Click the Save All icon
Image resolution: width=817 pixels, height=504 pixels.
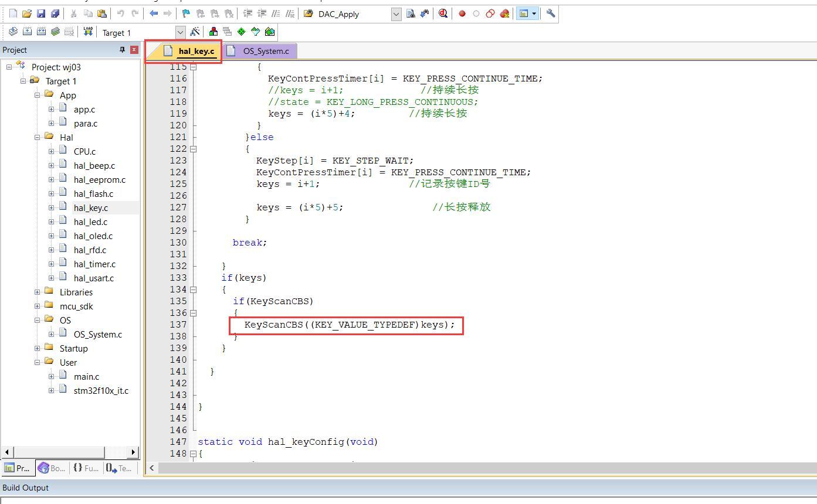click(x=55, y=13)
